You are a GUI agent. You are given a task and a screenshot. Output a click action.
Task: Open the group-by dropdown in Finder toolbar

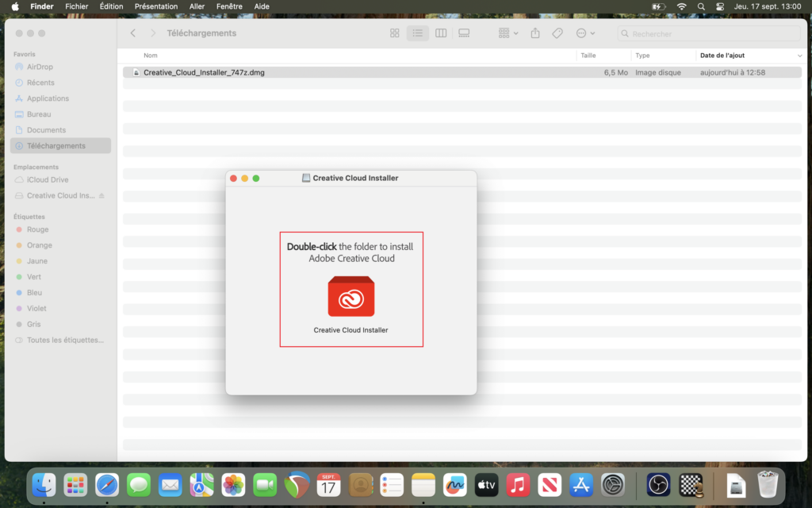click(508, 33)
